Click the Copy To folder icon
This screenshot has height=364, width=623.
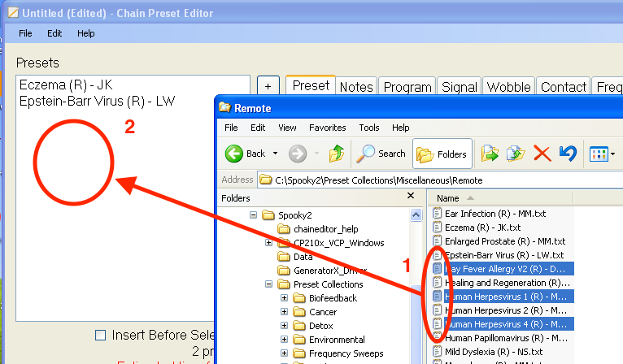[x=516, y=154]
